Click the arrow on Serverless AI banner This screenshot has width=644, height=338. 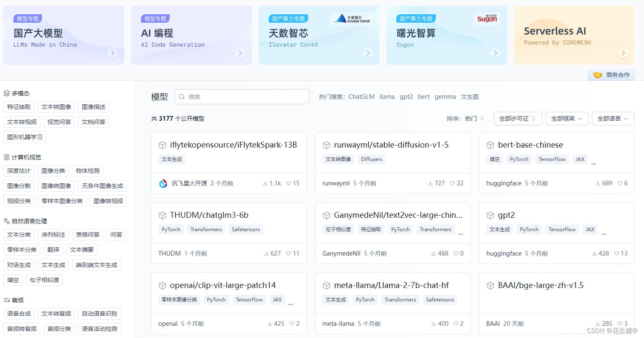click(623, 53)
